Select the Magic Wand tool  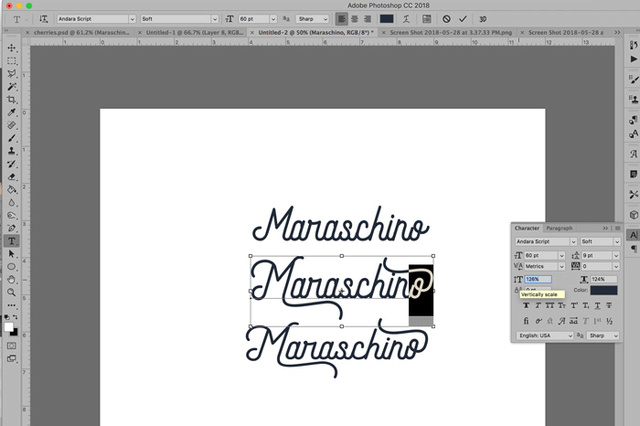(11, 87)
